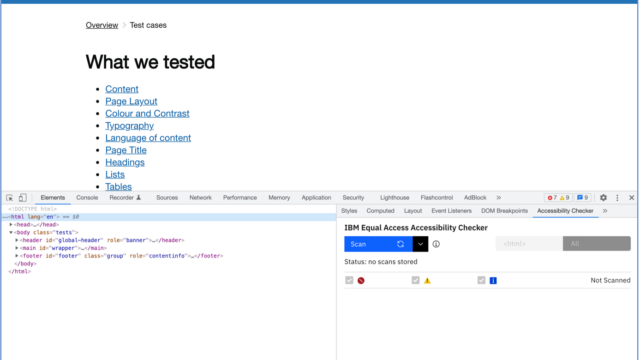This screenshot has width=640, height=360.
Task: Select the html lang="en" node
Action: [169, 217]
